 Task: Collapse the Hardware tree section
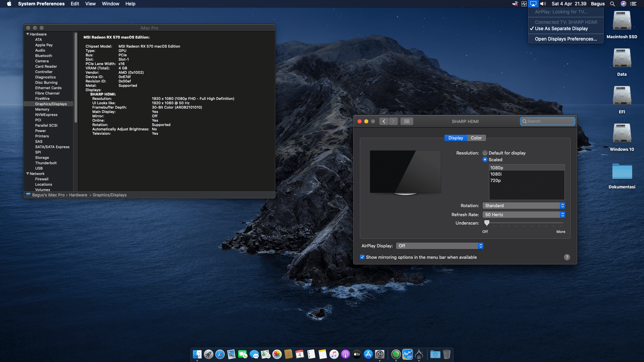point(28,34)
